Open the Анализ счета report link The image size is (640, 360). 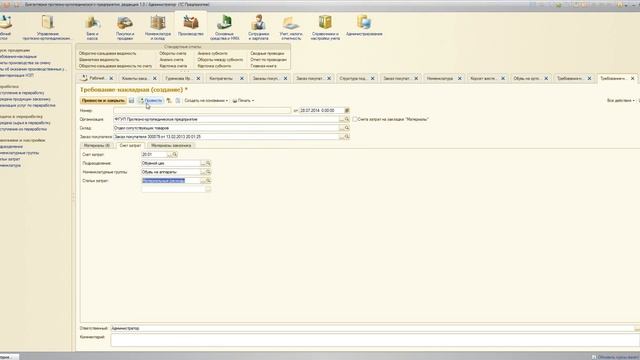pos(171,60)
